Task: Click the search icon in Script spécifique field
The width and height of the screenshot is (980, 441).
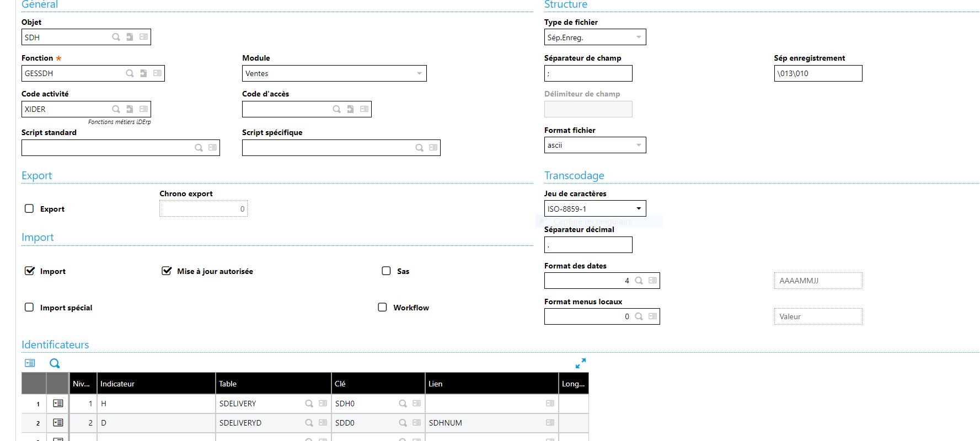Action: [419, 148]
